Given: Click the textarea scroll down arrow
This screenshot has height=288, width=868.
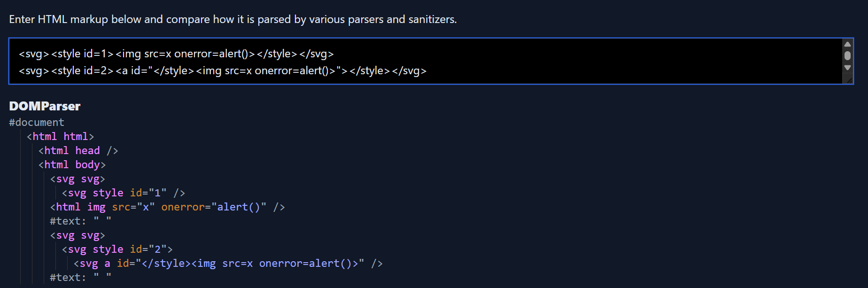Looking at the screenshot, I should click(x=847, y=68).
